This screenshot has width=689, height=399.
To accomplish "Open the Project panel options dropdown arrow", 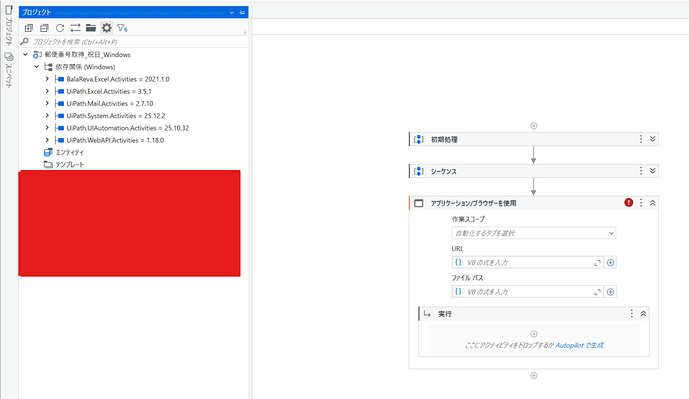I will (x=232, y=12).
